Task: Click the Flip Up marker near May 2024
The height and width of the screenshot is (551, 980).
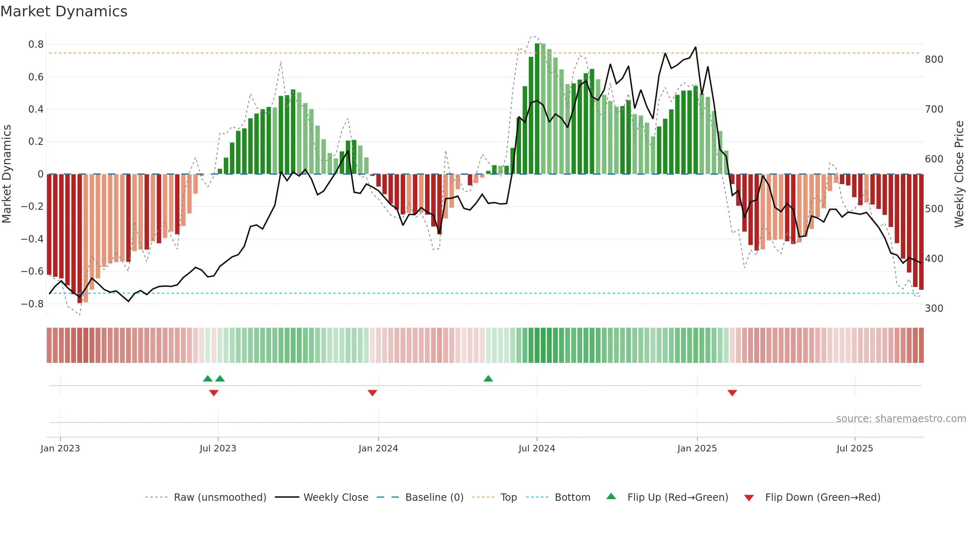Action: click(488, 378)
